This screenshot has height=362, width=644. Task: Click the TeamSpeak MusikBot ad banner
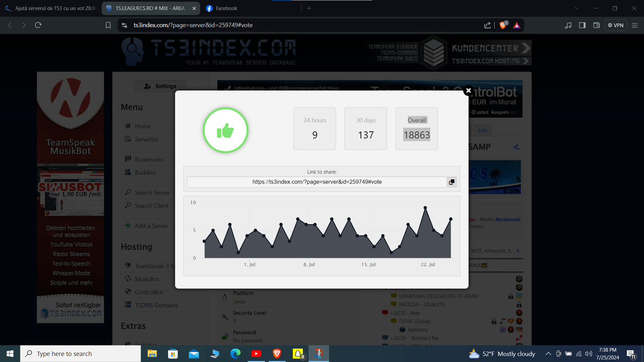click(70, 197)
